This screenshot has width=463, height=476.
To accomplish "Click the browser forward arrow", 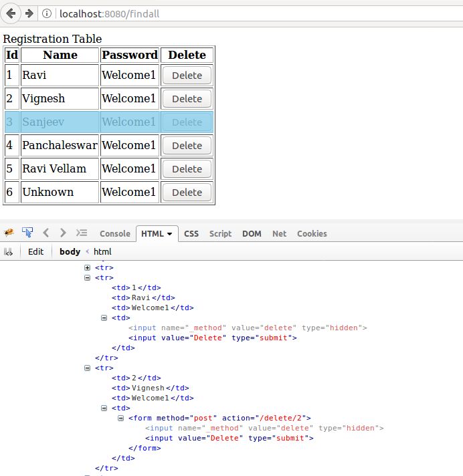I will pyautogui.click(x=29, y=13).
